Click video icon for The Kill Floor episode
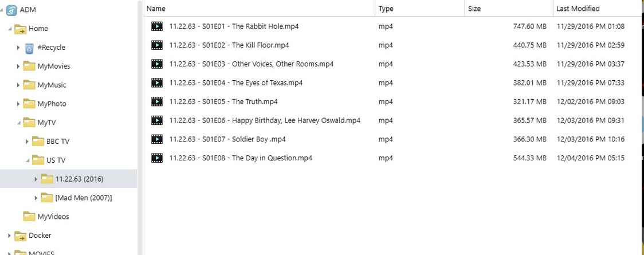The width and height of the screenshot is (644, 255). 157,45
